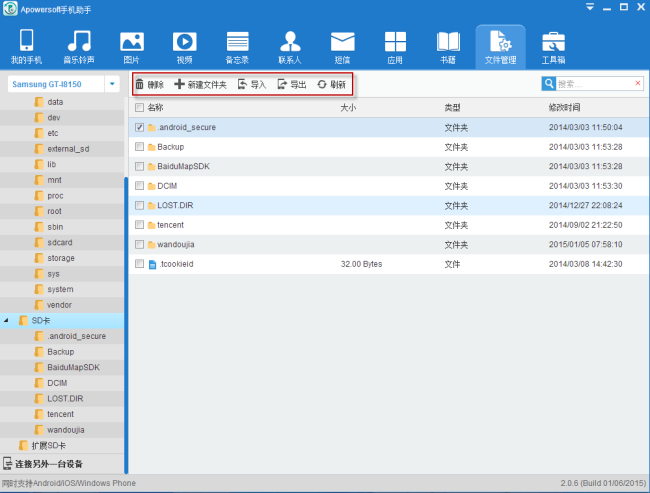650x493 pixels.
Task: Check the BaiduMapSDK row checkbox
Action: tap(139, 166)
